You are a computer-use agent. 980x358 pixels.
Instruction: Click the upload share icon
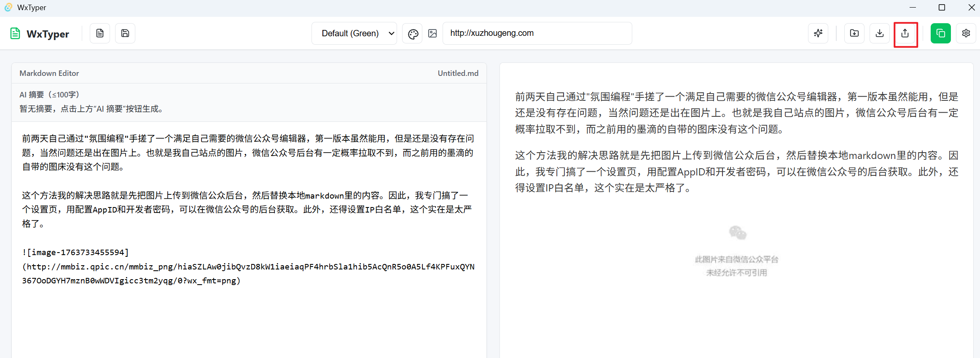pyautogui.click(x=905, y=34)
